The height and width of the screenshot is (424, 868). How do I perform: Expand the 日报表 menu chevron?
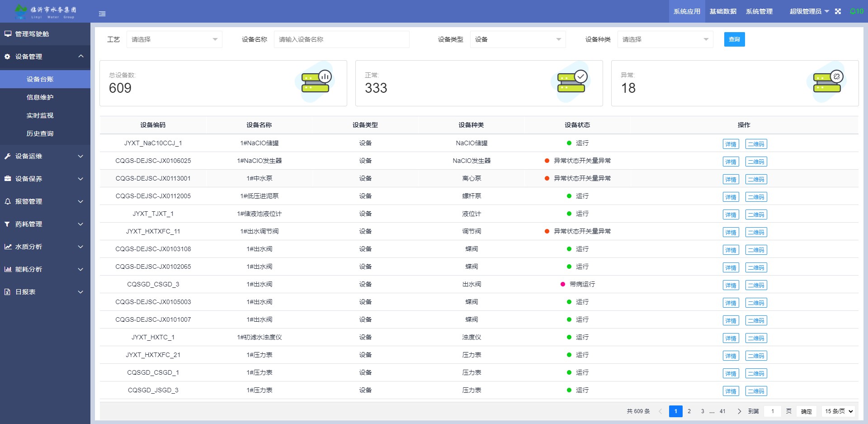80,292
